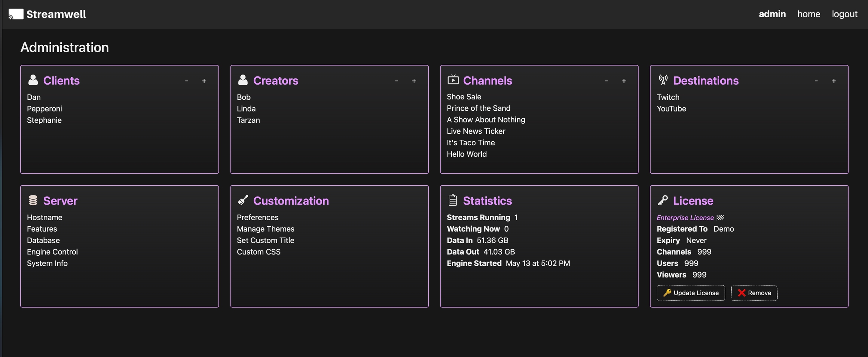868x357 pixels.
Task: Click the Server database stack icon
Action: 33,200
